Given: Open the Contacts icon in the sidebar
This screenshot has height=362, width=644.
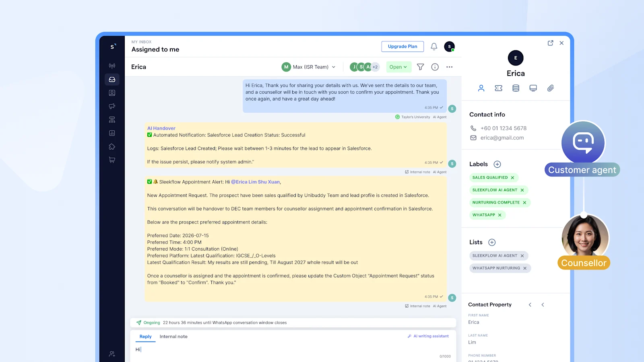Looking at the screenshot, I should [x=112, y=93].
